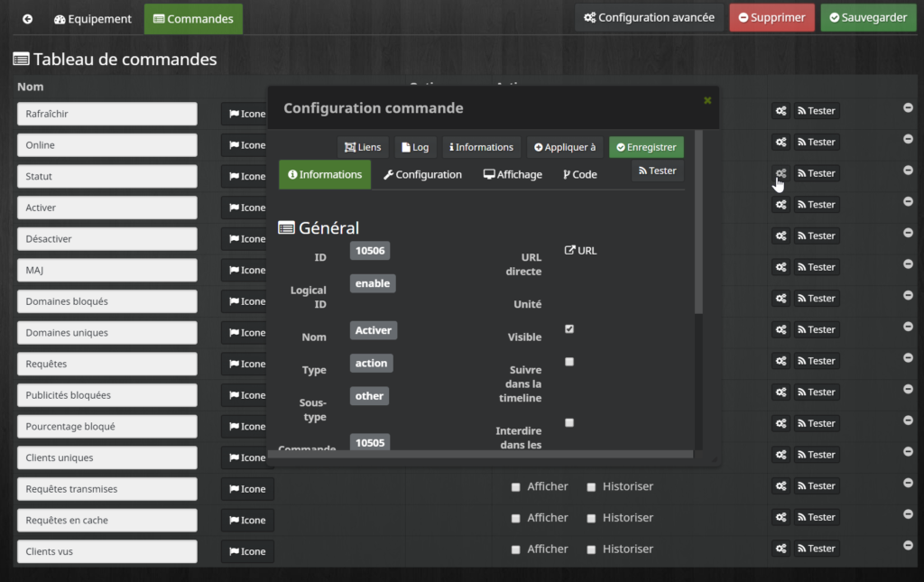The width and height of the screenshot is (924, 582).
Task: Check Historiser for Clients vus
Action: point(591,549)
